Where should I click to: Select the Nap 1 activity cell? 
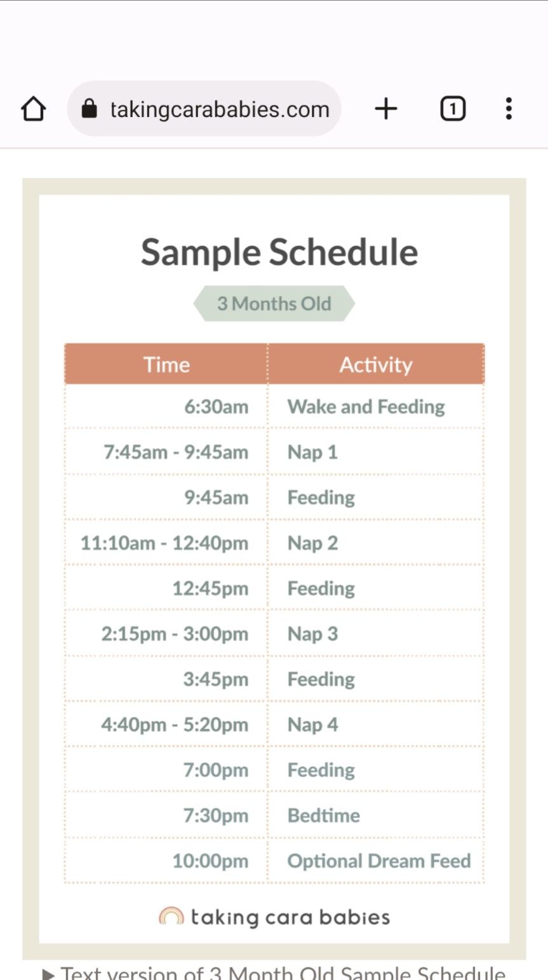click(312, 453)
